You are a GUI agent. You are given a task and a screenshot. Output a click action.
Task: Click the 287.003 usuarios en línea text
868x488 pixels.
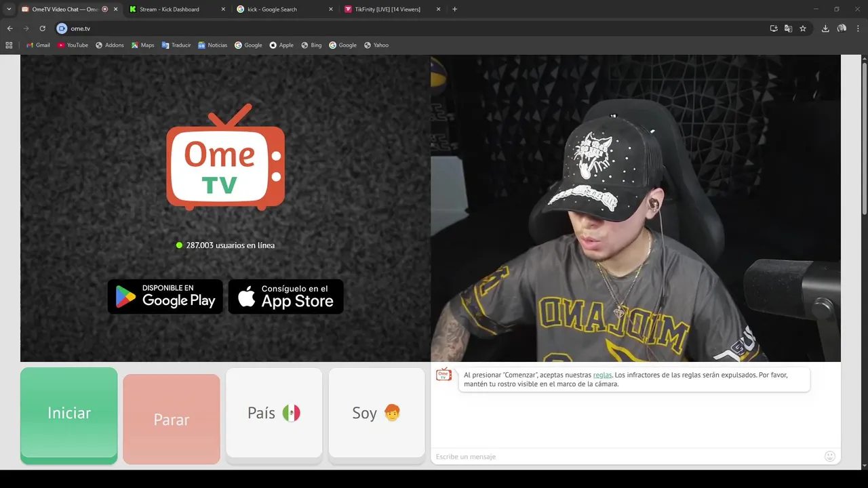[x=231, y=245]
